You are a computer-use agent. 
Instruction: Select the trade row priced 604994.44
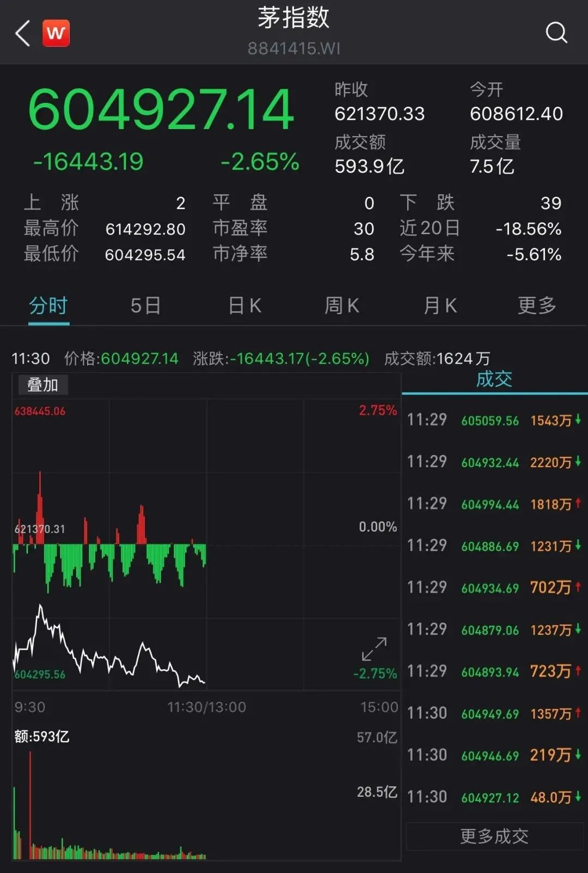pyautogui.click(x=494, y=504)
